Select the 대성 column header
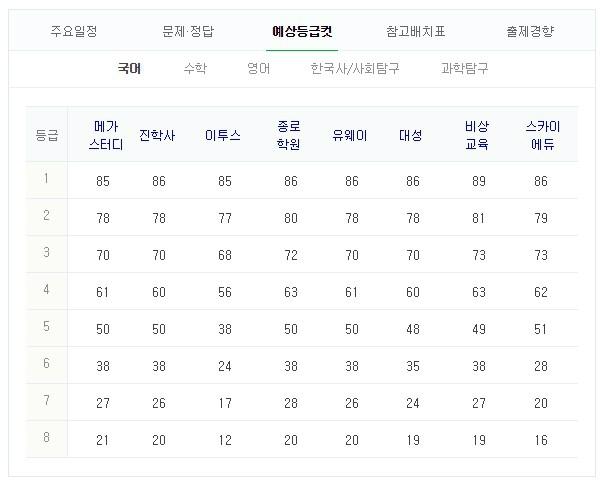600x484 pixels. [x=410, y=135]
